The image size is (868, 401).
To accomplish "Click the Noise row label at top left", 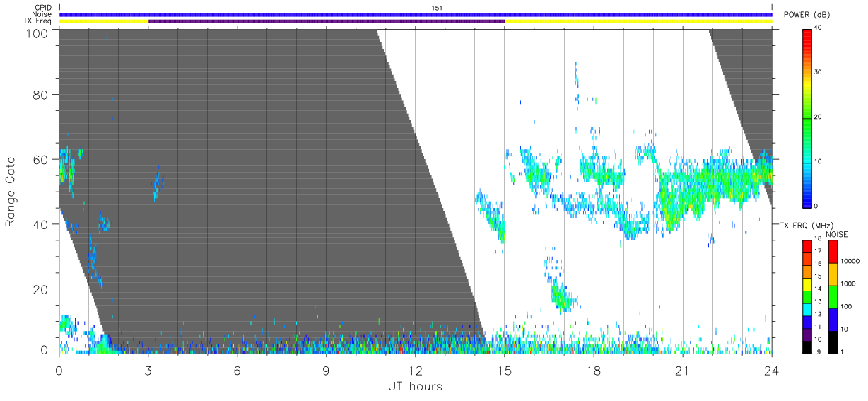I will click(42, 14).
